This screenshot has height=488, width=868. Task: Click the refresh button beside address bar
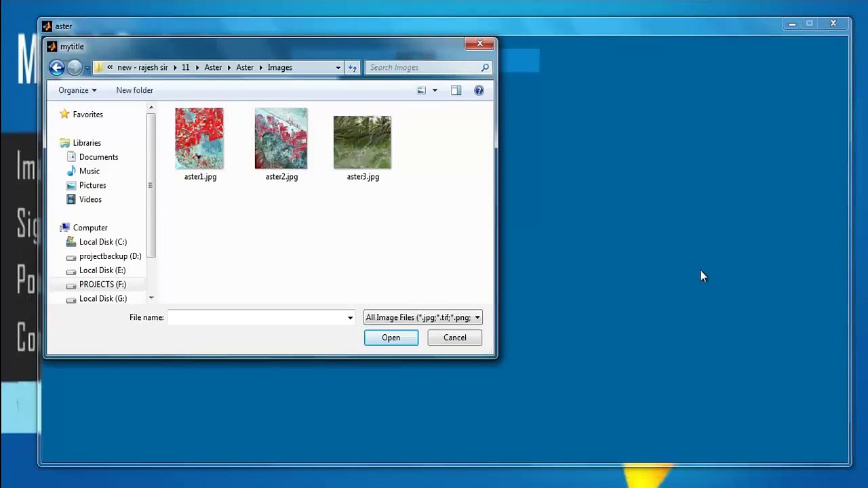(x=353, y=67)
